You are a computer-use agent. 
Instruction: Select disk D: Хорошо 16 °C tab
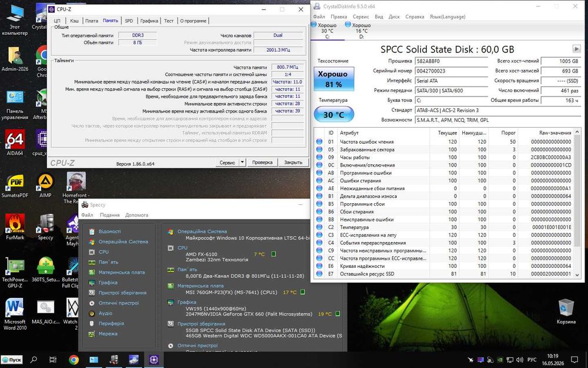tap(359, 31)
